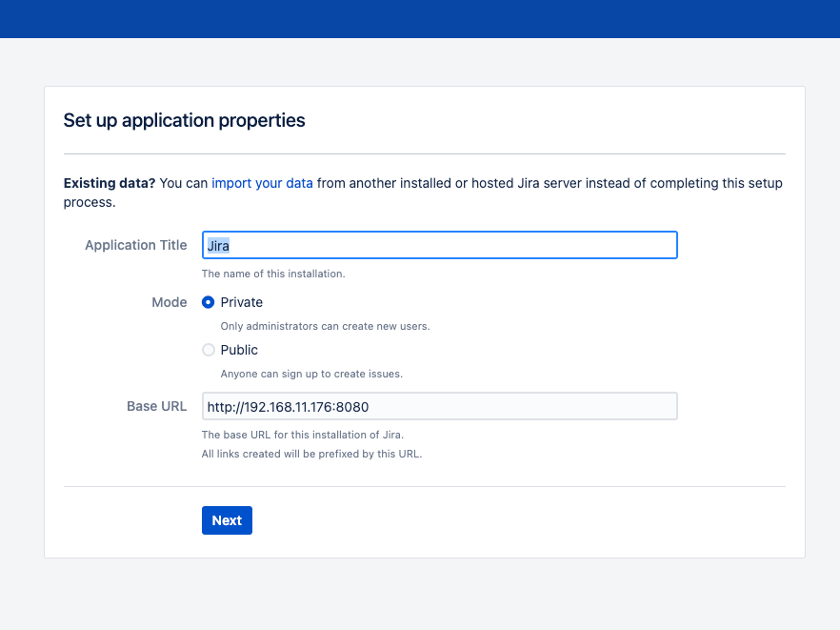The image size is (840, 630).
Task: Click the Base URL label
Action: [156, 406]
